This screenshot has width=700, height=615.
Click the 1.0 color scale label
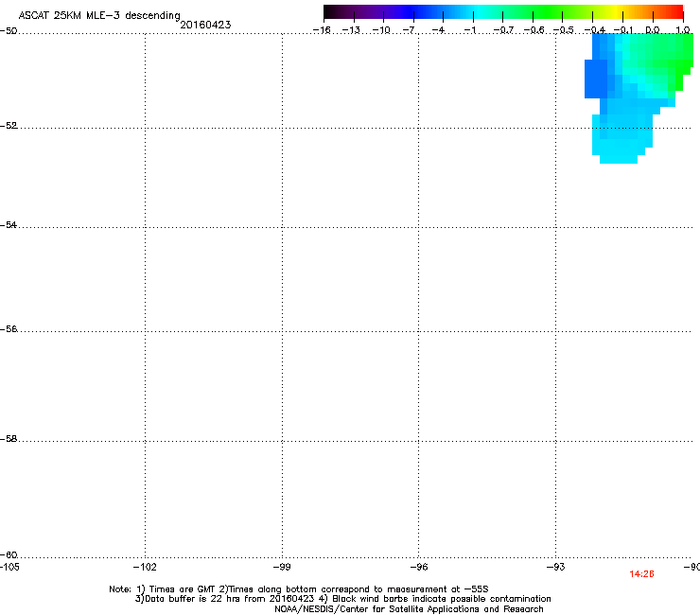tap(683, 30)
